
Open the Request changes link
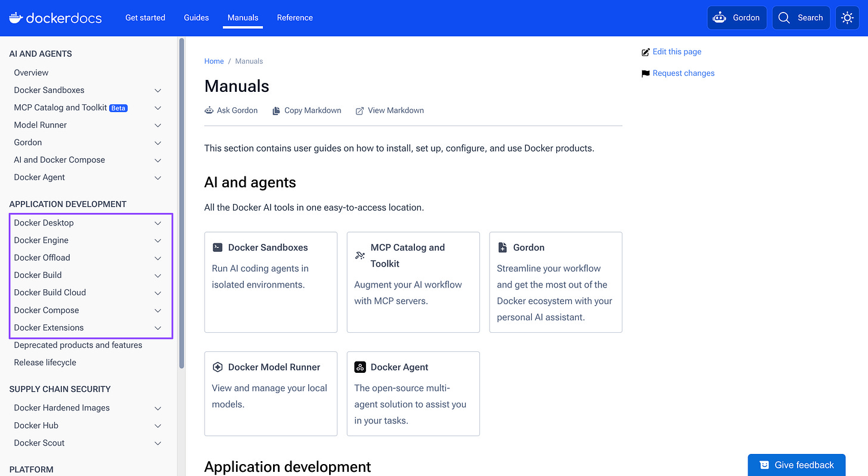[683, 73]
